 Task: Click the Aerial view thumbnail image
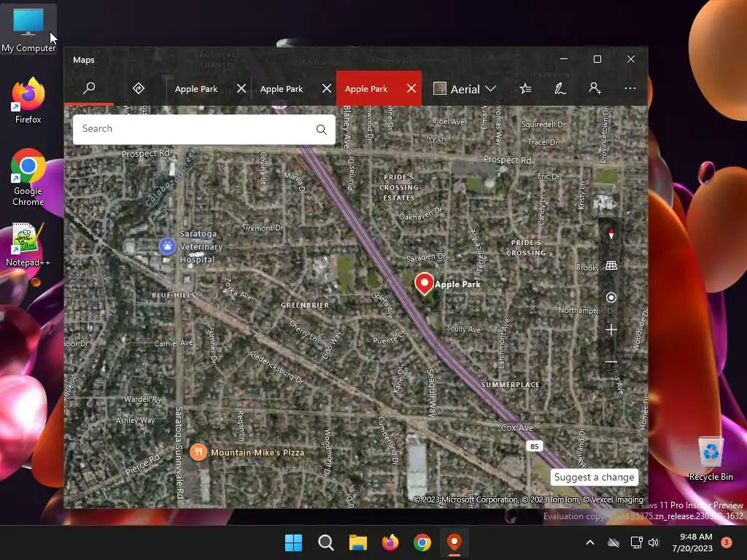(x=440, y=88)
